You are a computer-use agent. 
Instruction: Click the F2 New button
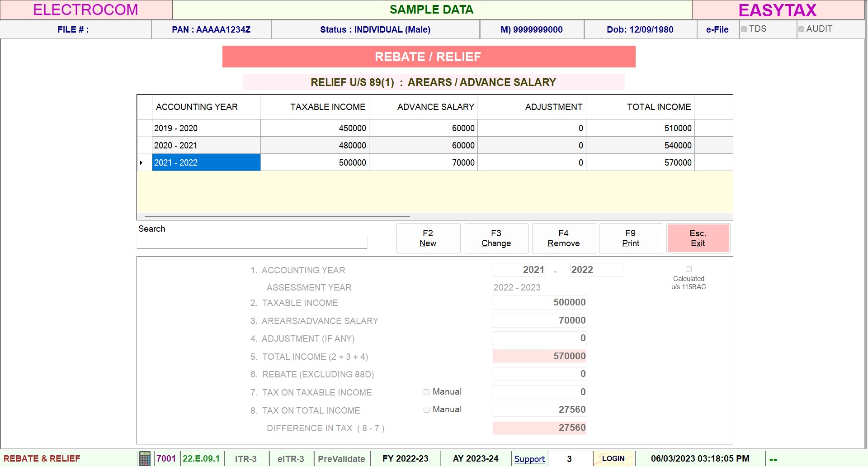click(428, 238)
